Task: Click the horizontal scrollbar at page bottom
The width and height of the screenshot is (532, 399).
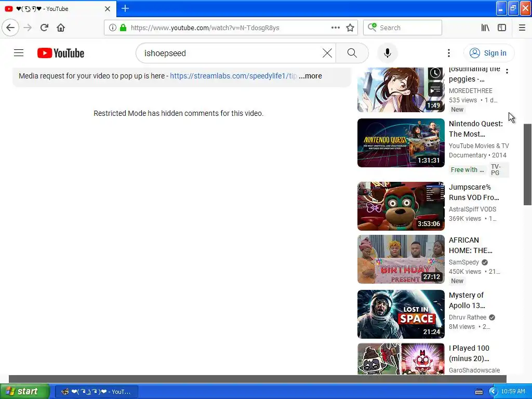Action: point(258,379)
